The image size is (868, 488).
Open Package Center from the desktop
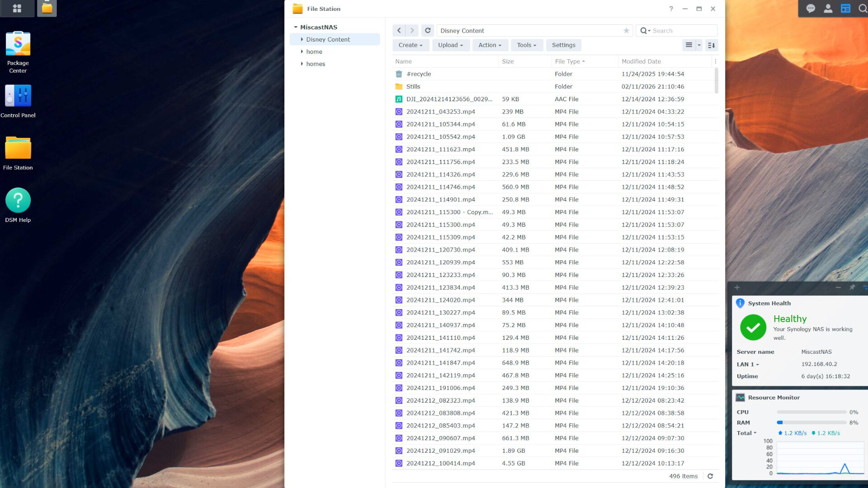point(18,52)
